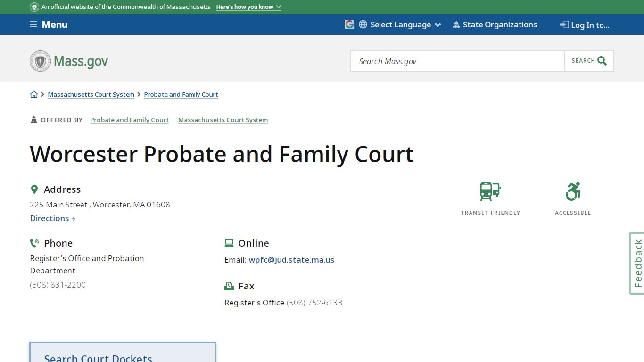Click the fax number (508) 752-6138
644x362 pixels.
pos(314,303)
